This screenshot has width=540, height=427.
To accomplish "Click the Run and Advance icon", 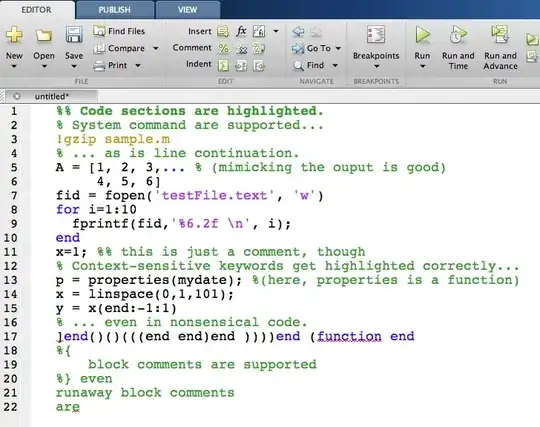I will [500, 34].
